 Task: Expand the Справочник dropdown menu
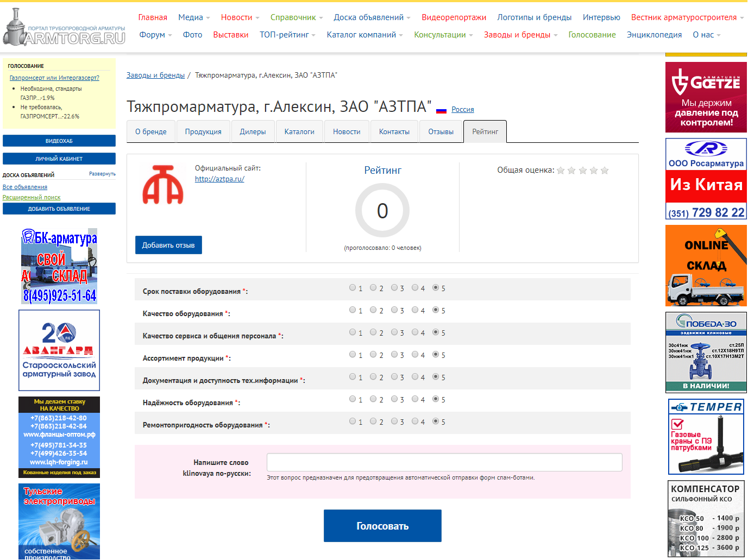(297, 17)
